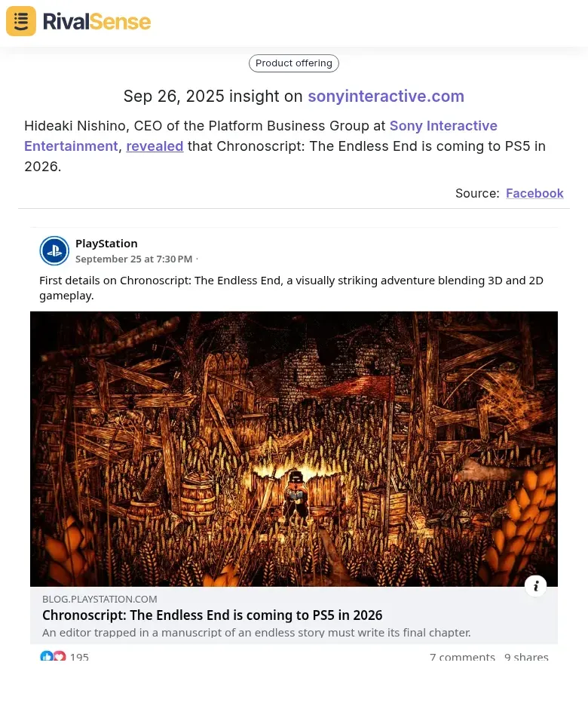Image resolution: width=588 pixels, height=724 pixels.
Task: Click the red Love heart reaction icon
Action: click(x=60, y=656)
